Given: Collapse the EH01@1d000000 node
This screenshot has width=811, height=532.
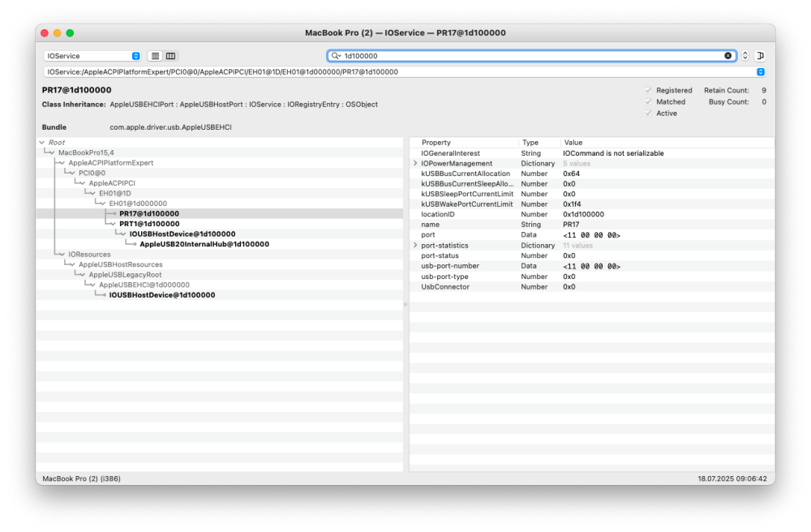Looking at the screenshot, I should (103, 204).
